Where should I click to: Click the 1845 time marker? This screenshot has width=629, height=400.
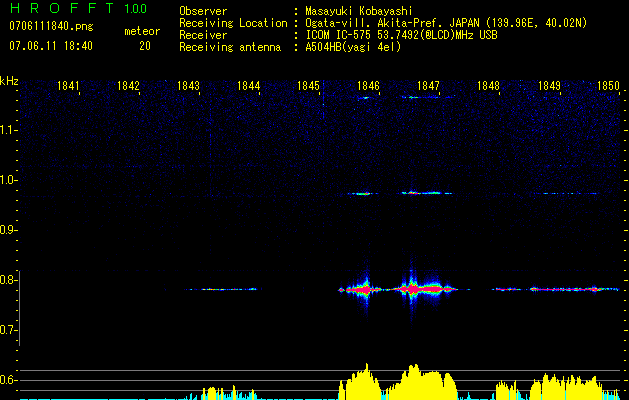tap(308, 87)
